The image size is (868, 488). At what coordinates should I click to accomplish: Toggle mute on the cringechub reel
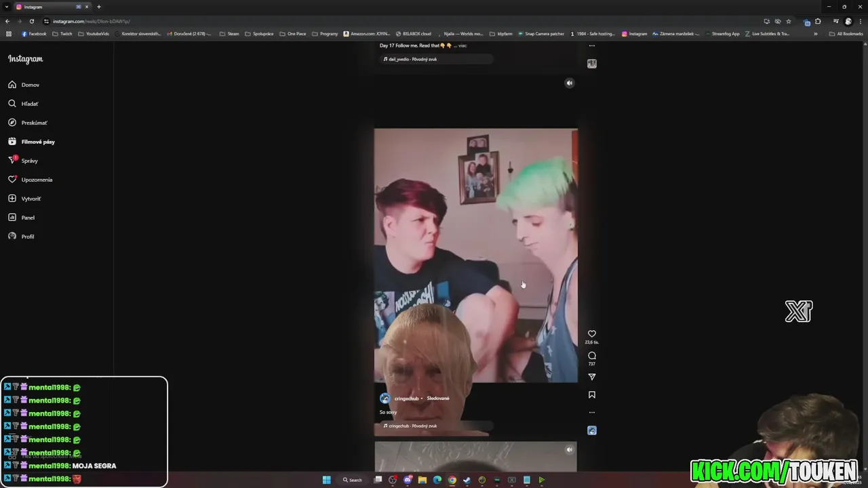[570, 83]
